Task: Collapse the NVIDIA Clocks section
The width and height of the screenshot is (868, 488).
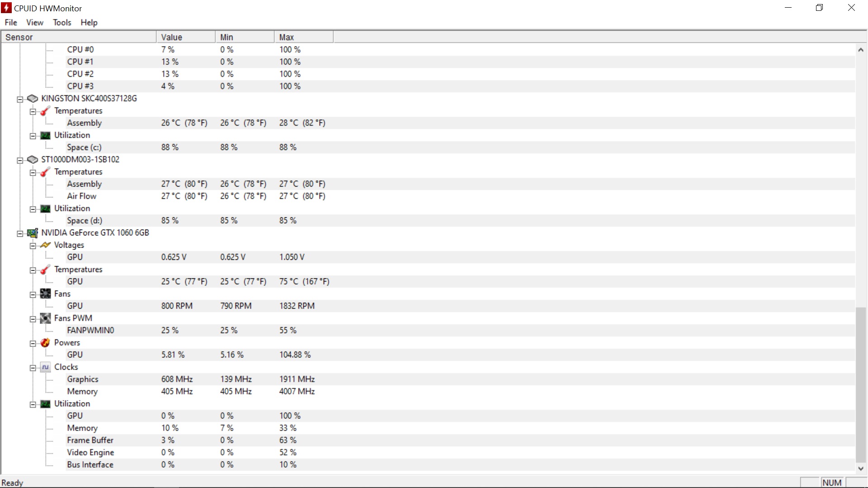Action: [33, 367]
